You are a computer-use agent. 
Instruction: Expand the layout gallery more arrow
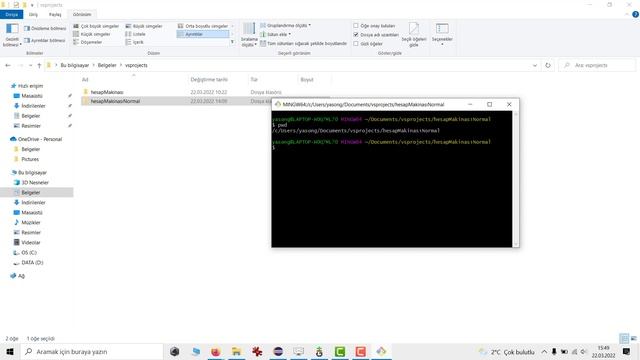pyautogui.click(x=232, y=42)
